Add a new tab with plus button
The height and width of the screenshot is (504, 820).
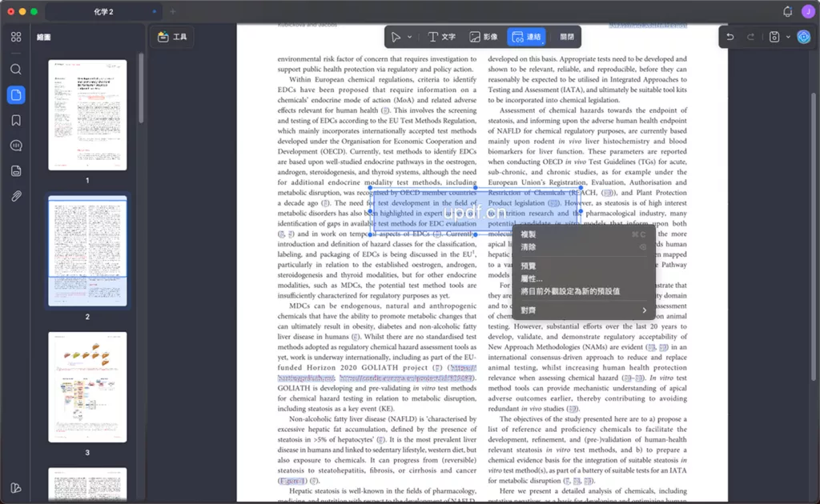coord(173,11)
